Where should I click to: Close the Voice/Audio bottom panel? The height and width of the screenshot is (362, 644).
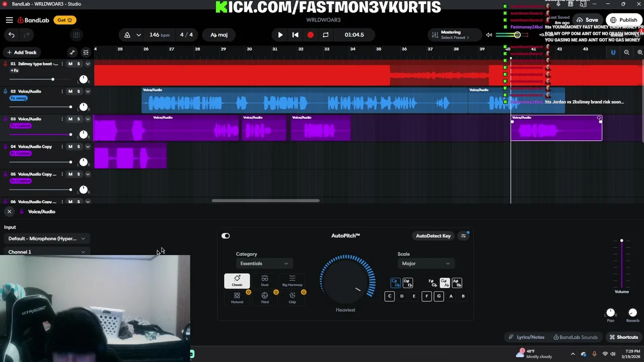pyautogui.click(x=9, y=212)
